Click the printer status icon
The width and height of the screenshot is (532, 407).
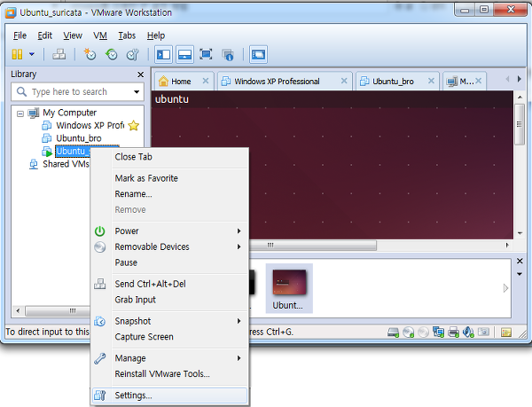454,333
